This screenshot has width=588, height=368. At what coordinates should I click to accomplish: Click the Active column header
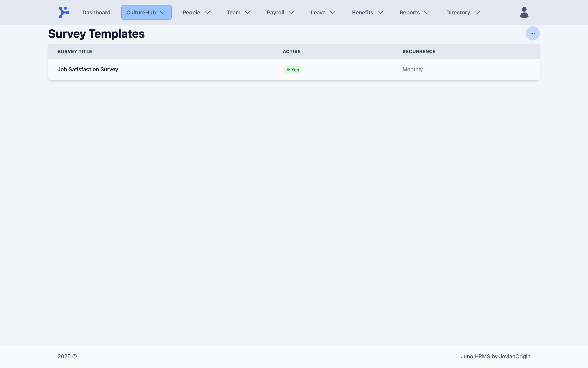pos(292,52)
